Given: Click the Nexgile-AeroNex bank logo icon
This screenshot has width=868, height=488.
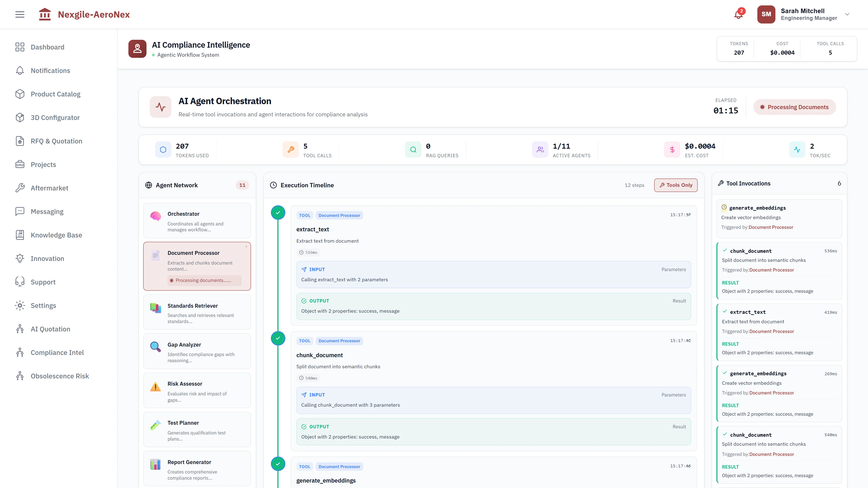Looking at the screenshot, I should [x=45, y=14].
